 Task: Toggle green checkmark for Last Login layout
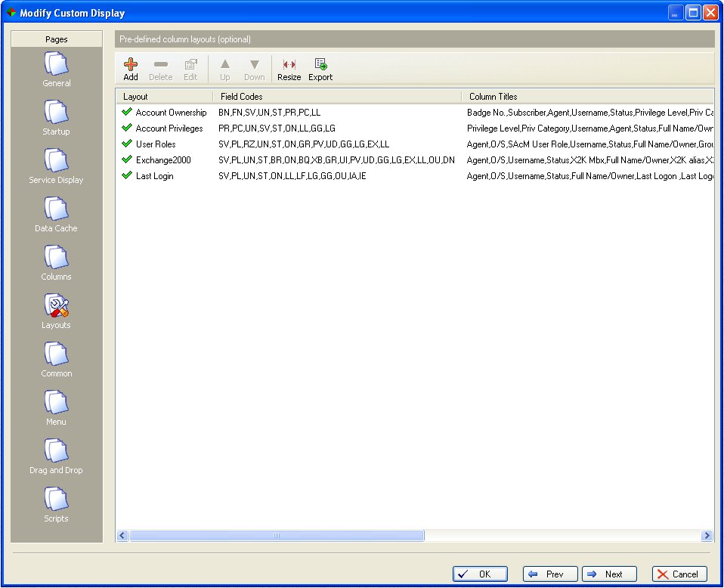coord(126,175)
